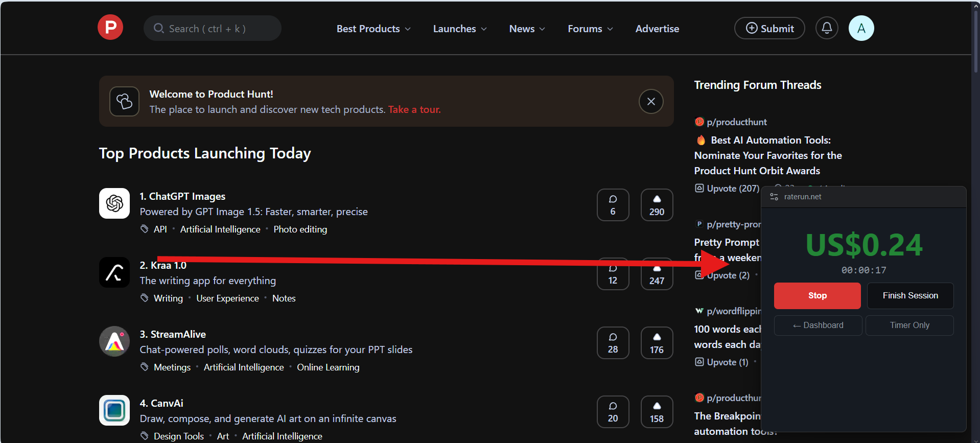
Task: Upvote ChatGPT Images with 290 votes
Action: 657,205
